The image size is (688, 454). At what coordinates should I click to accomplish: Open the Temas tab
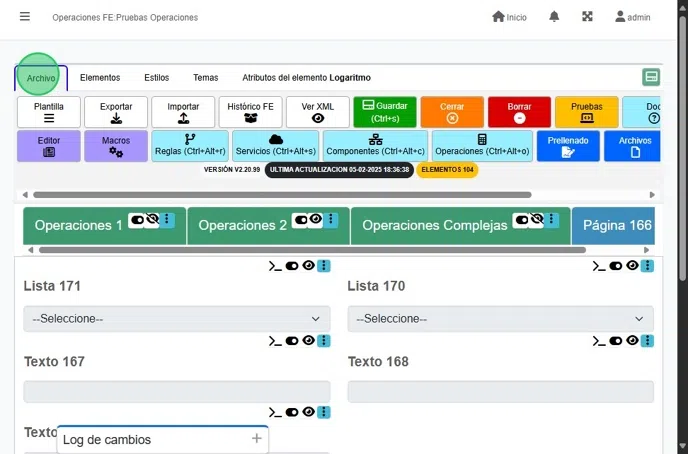click(205, 78)
